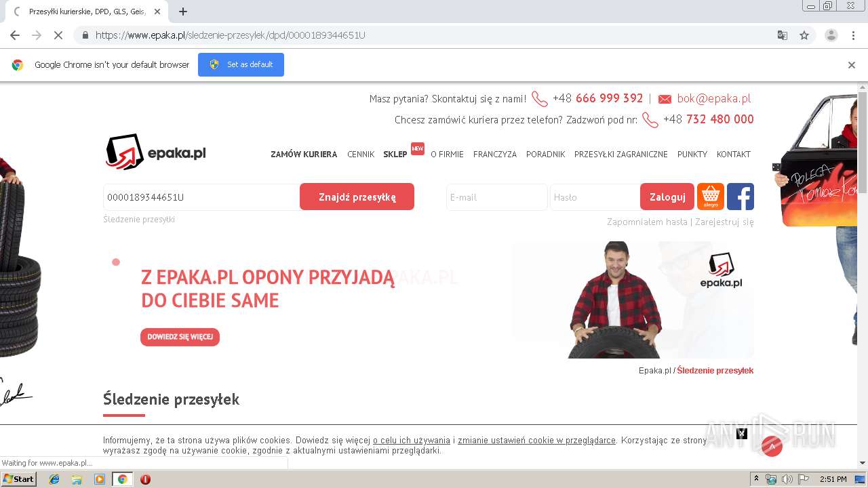Click the volume speaker tray icon
The width and height of the screenshot is (868, 488).
(787, 479)
